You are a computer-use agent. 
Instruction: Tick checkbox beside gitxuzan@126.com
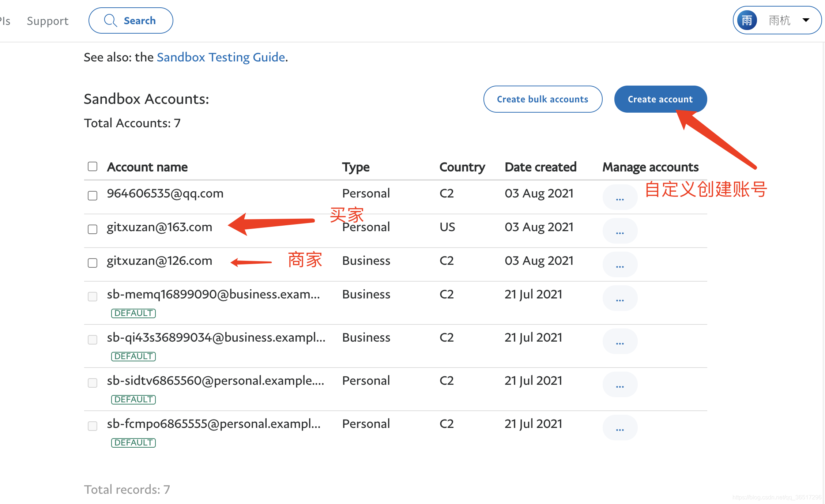(x=93, y=263)
